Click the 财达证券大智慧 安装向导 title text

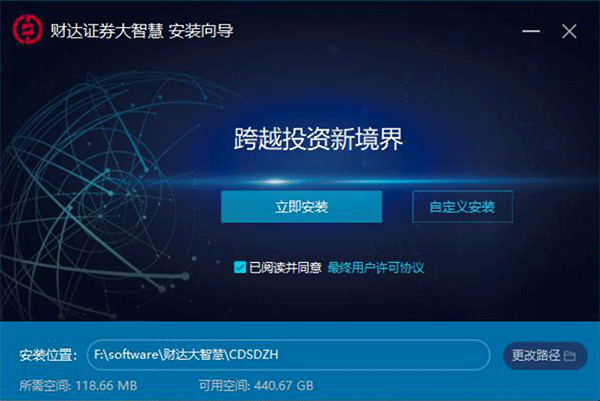142,31
